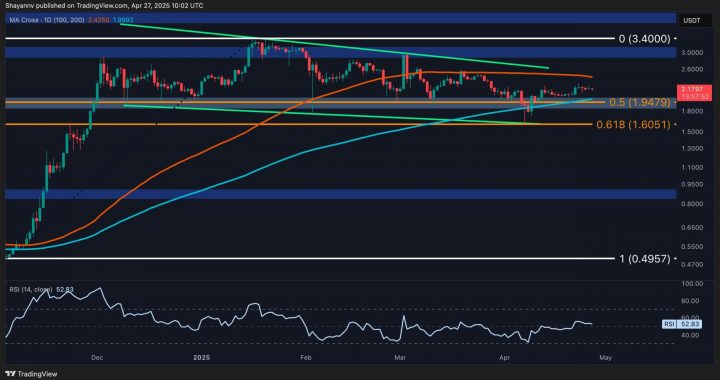Click the 1 (0.4957) Fibonacci level label
720x380 pixels.
point(645,259)
